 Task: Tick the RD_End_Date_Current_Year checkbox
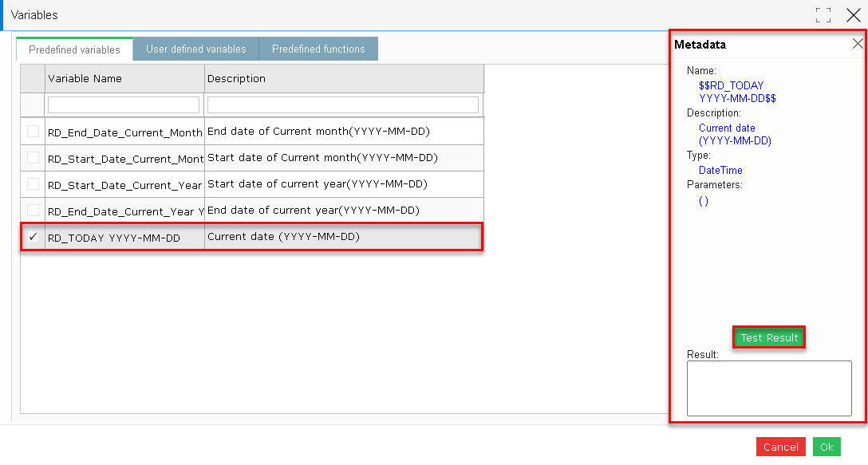click(34, 211)
